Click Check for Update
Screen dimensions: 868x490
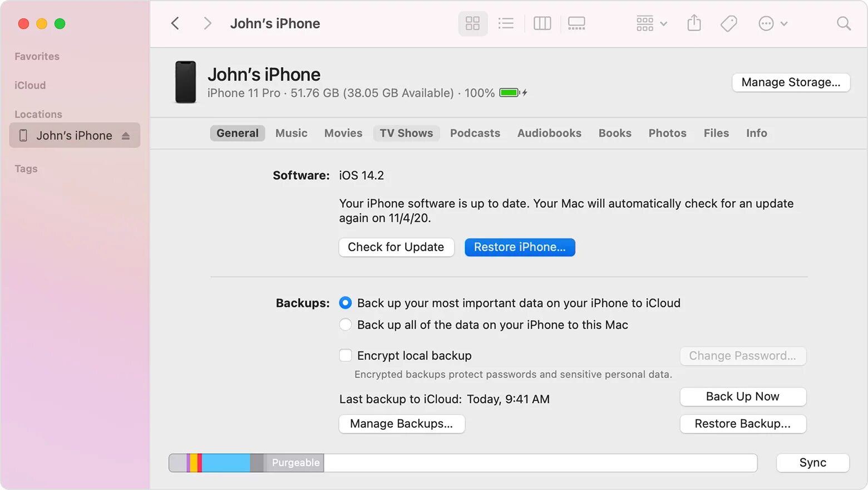tap(396, 247)
